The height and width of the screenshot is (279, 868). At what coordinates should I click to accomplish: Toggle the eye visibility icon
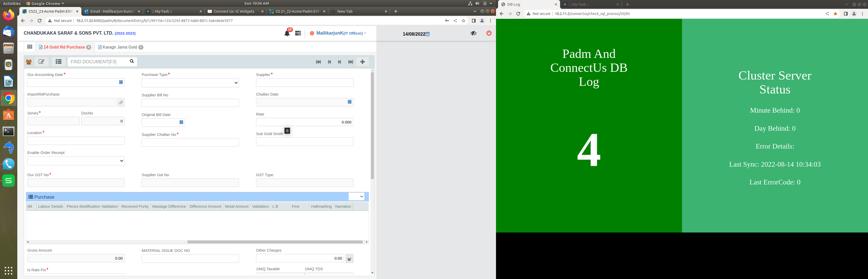(x=474, y=33)
